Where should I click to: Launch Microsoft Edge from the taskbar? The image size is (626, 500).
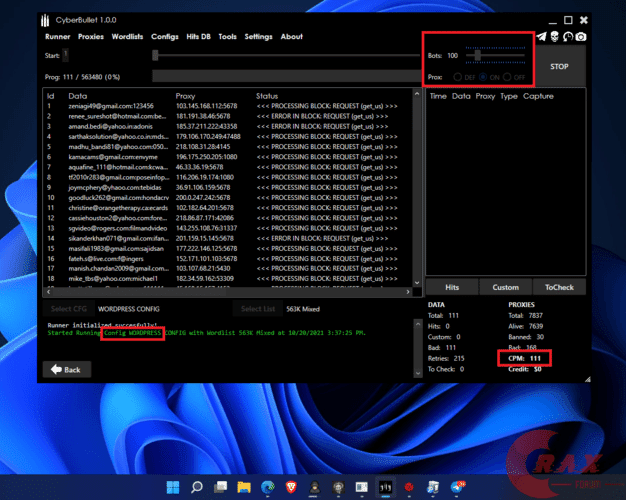(x=267, y=487)
